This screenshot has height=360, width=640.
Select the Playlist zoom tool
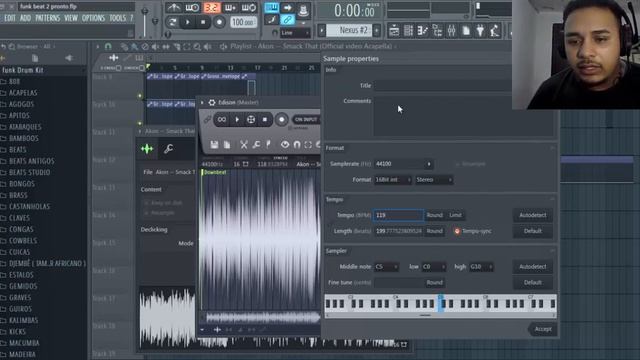point(197,47)
